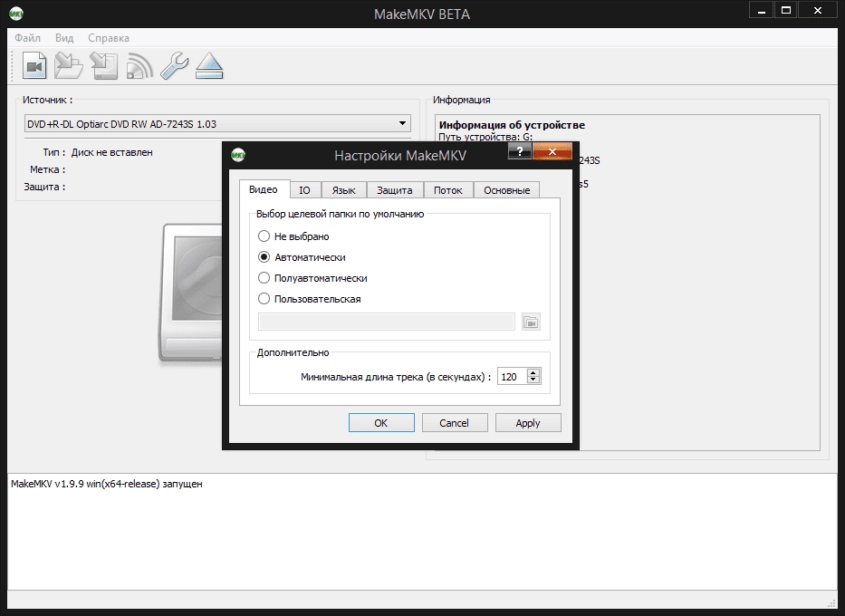845x616 pixels.
Task: Confirm settings with the OK button
Action: click(381, 423)
